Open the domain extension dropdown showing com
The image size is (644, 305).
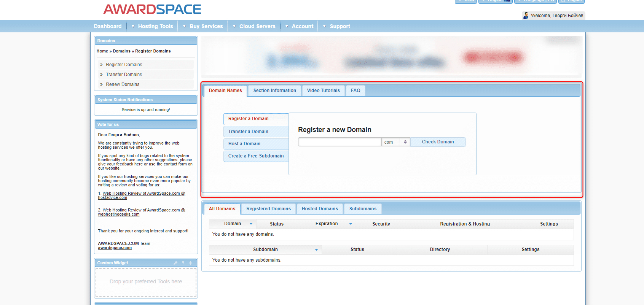[396, 142]
